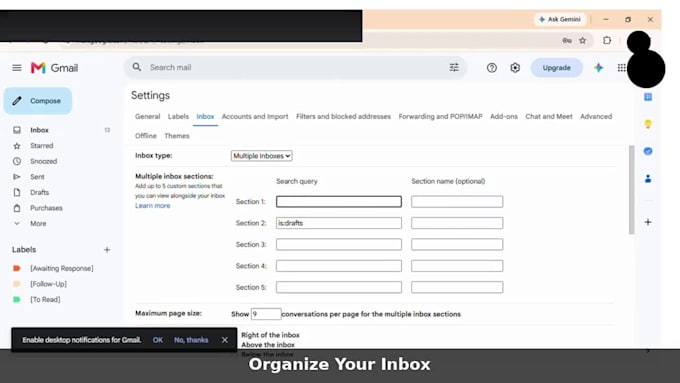
Task: Click Section 2 section name field
Action: click(457, 223)
